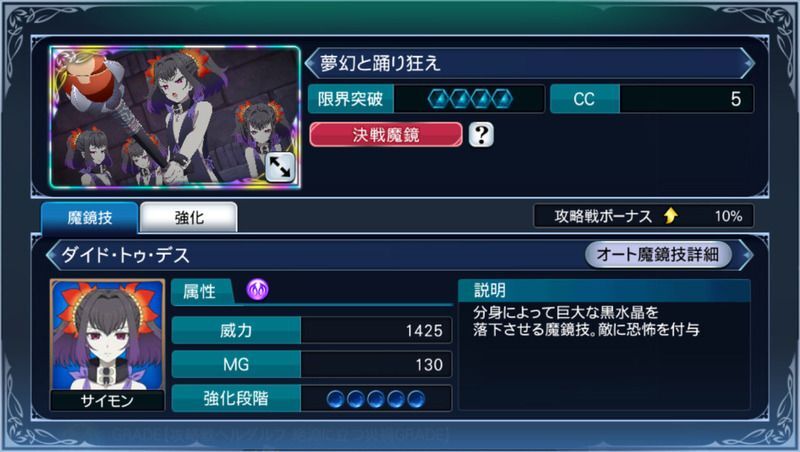This screenshot has width=800, height=452.
Task: Click the left arrow of the title banner
Action: pos(310,63)
